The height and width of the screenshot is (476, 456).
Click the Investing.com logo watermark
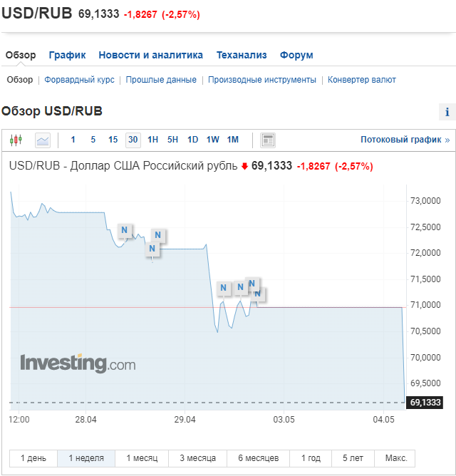78,363
